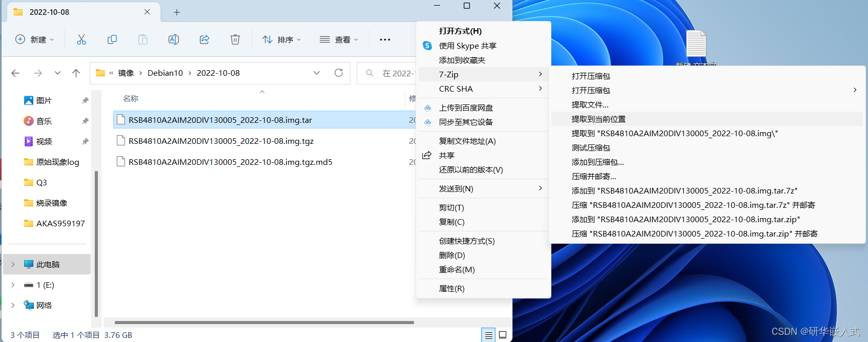
Task: Refresh the current folder view
Action: [339, 73]
